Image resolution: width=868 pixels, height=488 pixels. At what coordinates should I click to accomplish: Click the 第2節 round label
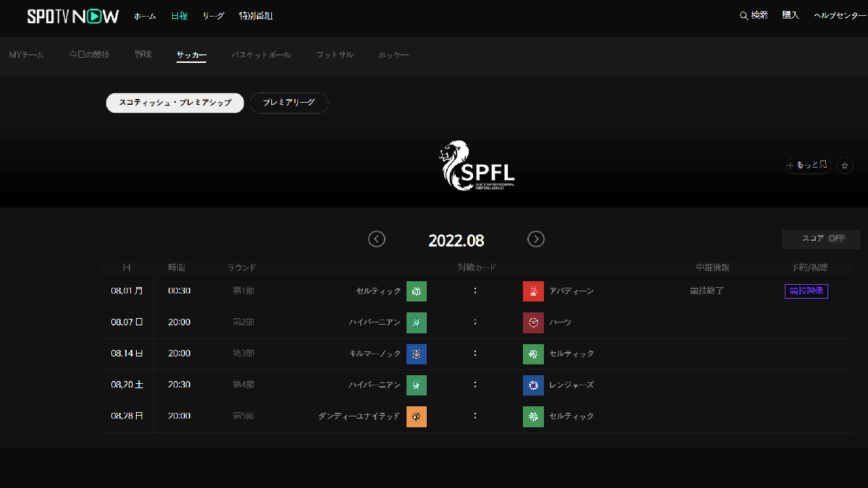click(243, 322)
